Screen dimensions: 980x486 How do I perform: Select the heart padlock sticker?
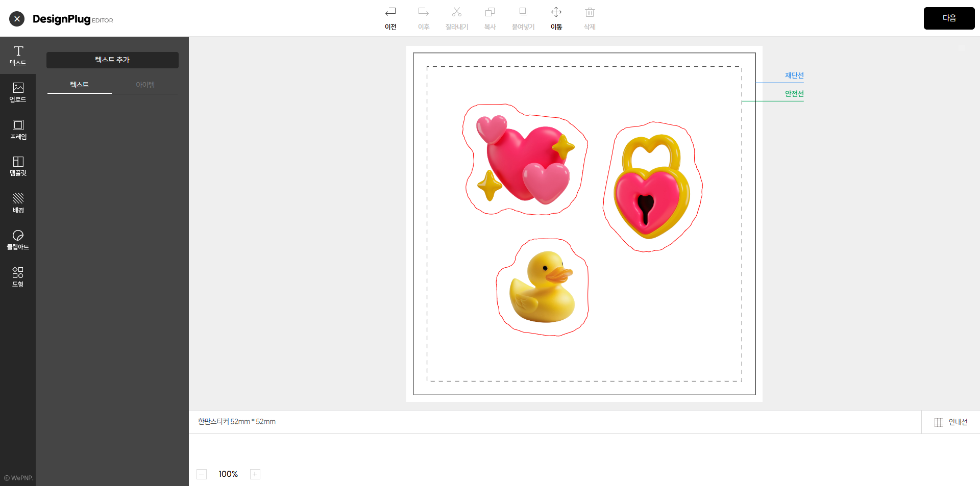tap(651, 187)
